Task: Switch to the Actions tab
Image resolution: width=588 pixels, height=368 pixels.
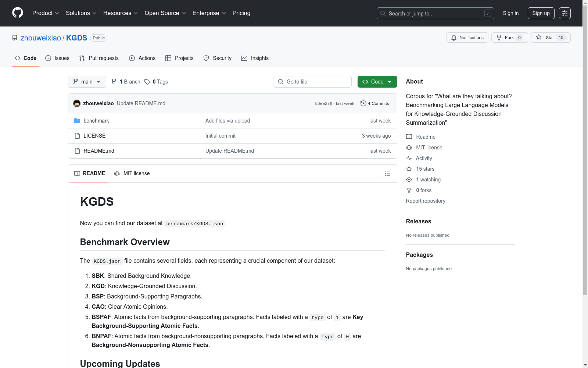Action: 142,58
